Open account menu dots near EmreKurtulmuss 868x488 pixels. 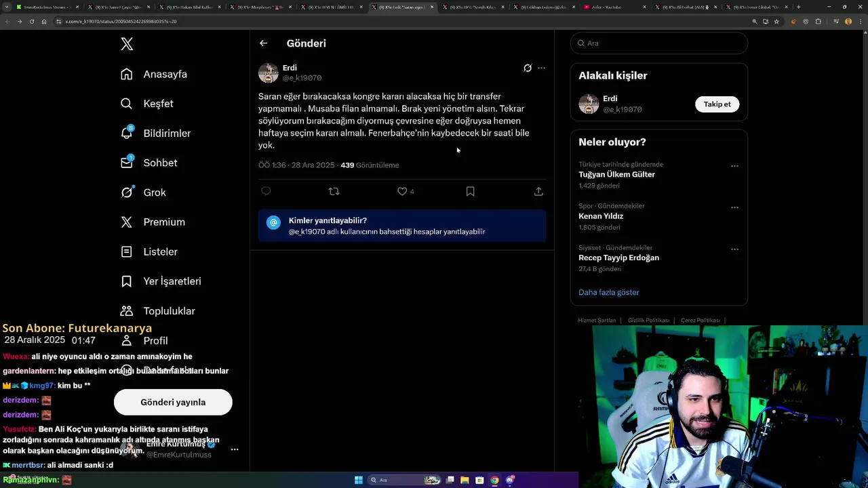coord(235,449)
